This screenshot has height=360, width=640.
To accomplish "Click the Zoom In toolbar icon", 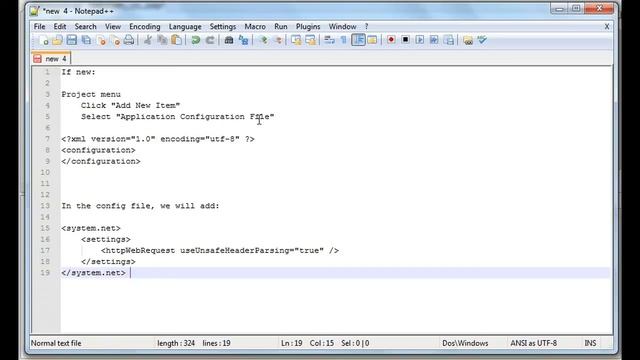I will (x=263, y=40).
